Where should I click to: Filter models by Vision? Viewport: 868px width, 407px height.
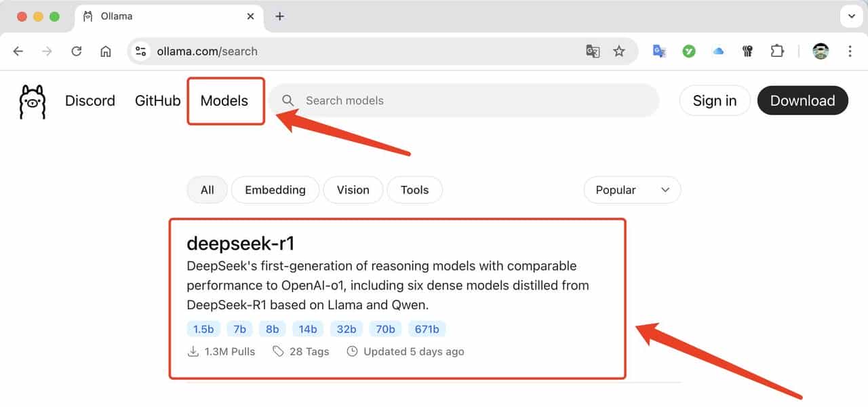tap(353, 190)
